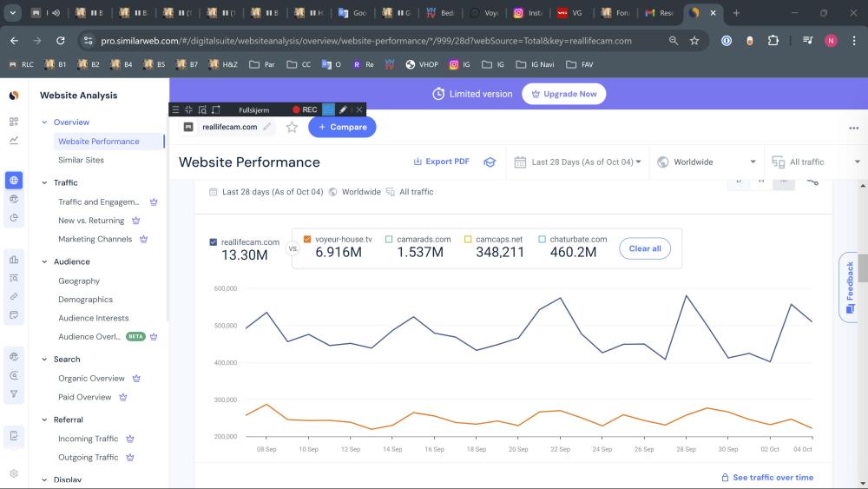Image resolution: width=868 pixels, height=489 pixels.
Task: Open the graduation cap learning icon
Action: click(x=490, y=162)
